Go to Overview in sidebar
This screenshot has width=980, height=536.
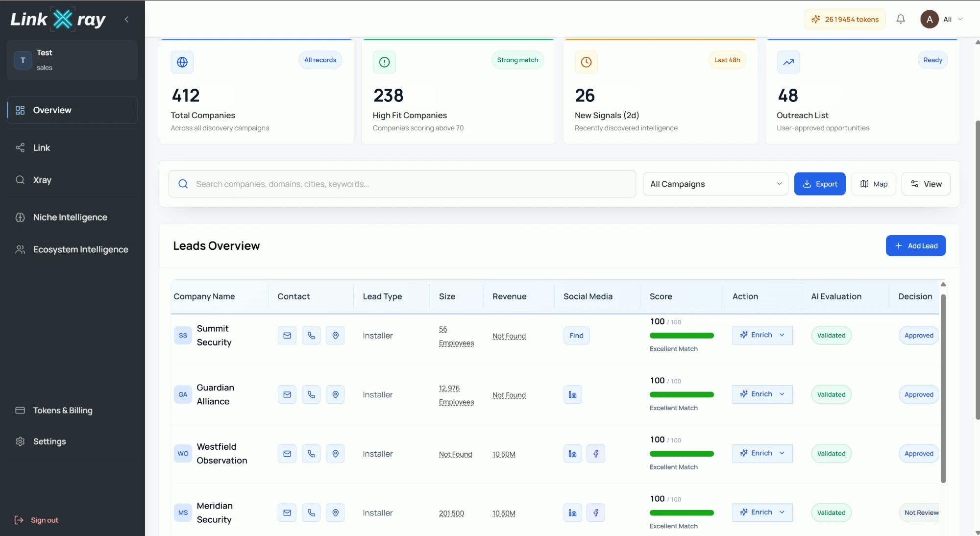pos(73,110)
